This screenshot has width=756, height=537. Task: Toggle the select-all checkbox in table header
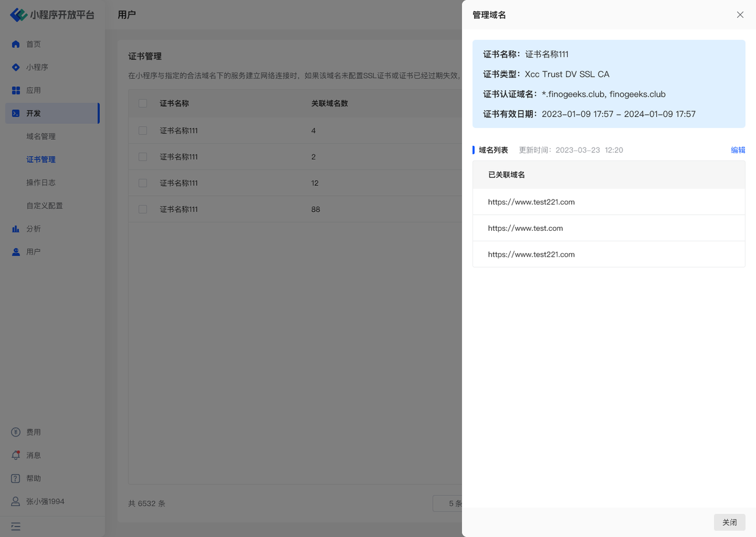click(x=143, y=103)
